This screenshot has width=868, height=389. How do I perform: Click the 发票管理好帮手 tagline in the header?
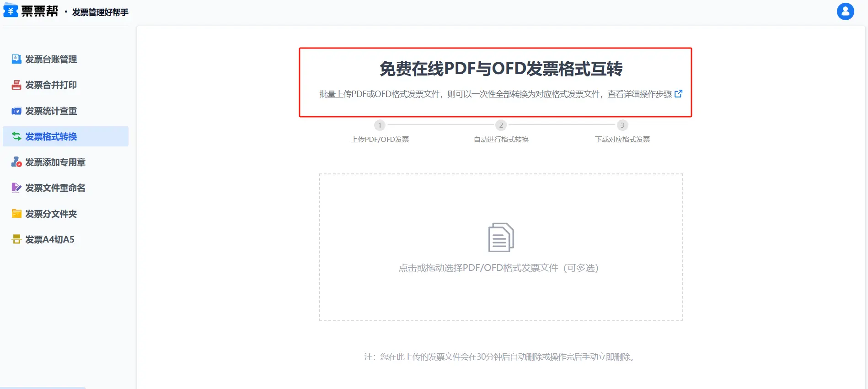pos(100,12)
